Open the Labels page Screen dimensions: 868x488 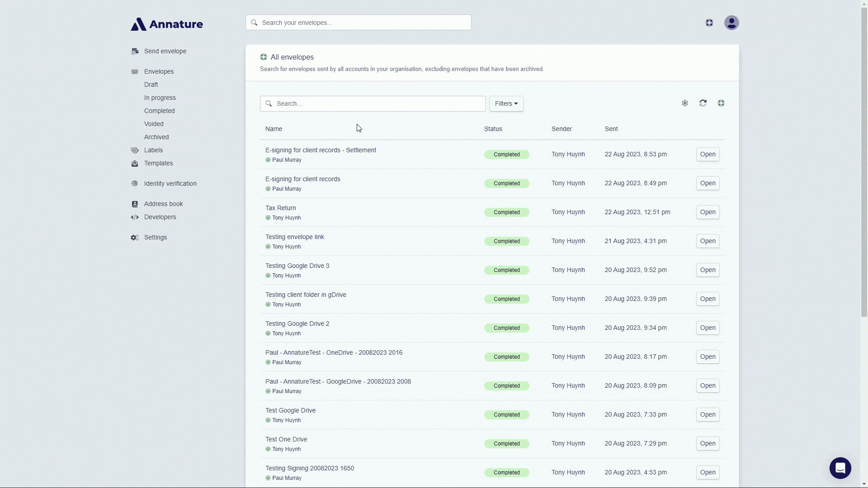click(153, 150)
